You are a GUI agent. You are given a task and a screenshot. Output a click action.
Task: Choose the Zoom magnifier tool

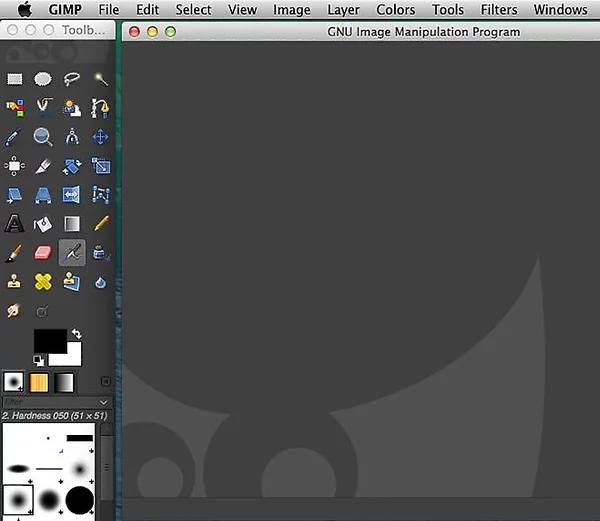43,137
